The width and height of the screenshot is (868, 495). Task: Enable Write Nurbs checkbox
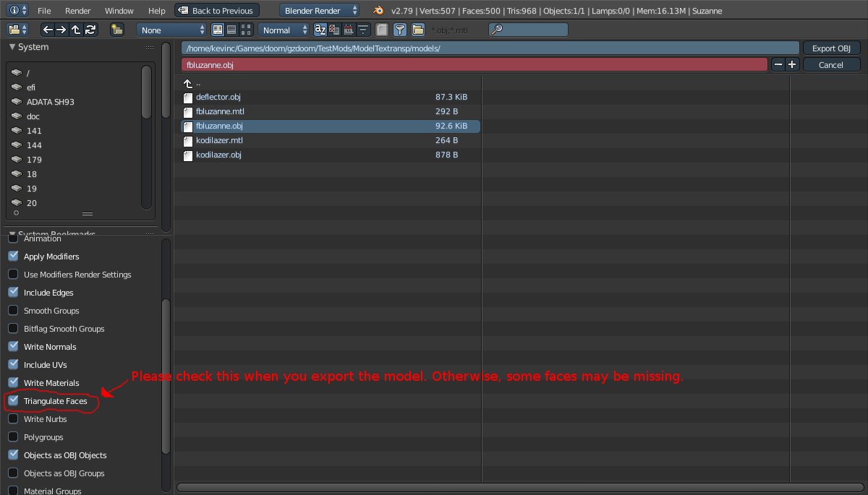pyautogui.click(x=13, y=418)
